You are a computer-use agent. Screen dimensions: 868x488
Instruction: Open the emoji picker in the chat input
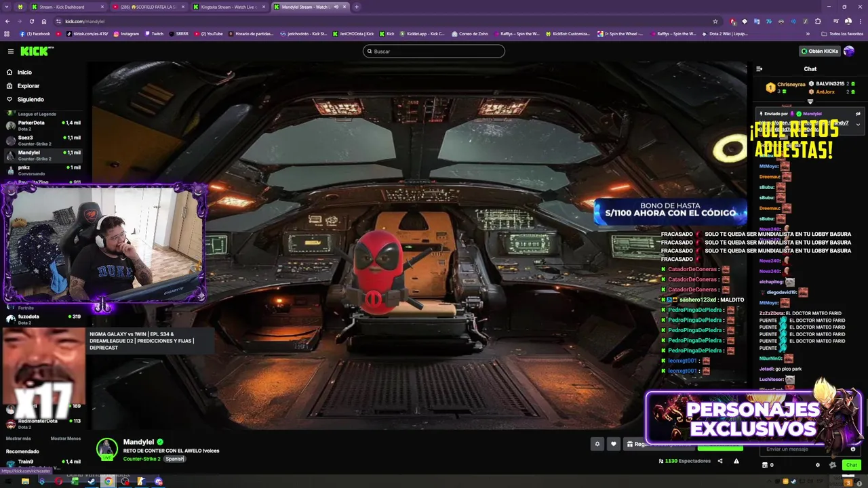pos(853,449)
